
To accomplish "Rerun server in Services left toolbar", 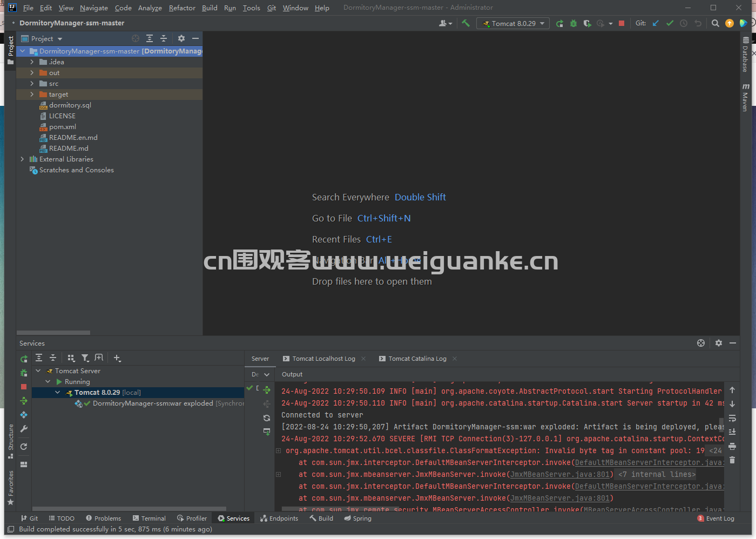I will pos(24,359).
